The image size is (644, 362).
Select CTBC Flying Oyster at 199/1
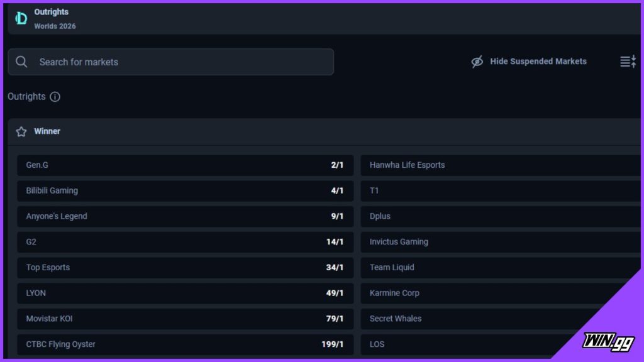[x=186, y=344]
